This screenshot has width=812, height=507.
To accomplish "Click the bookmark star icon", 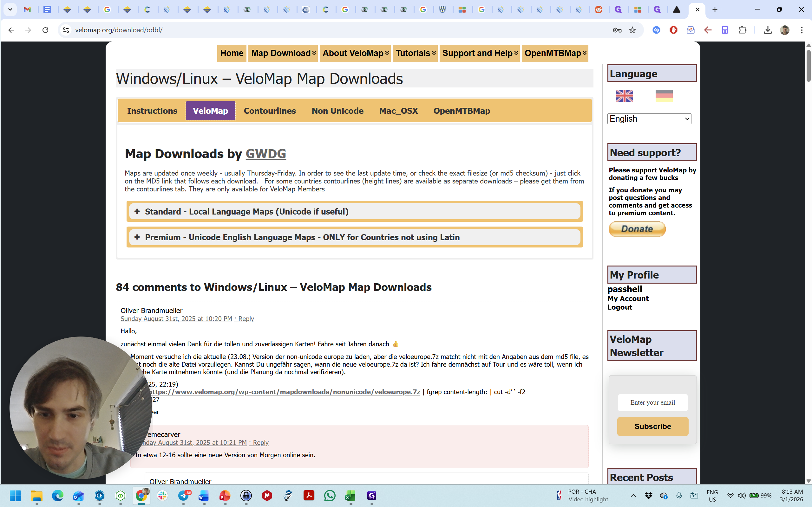I will click(632, 30).
